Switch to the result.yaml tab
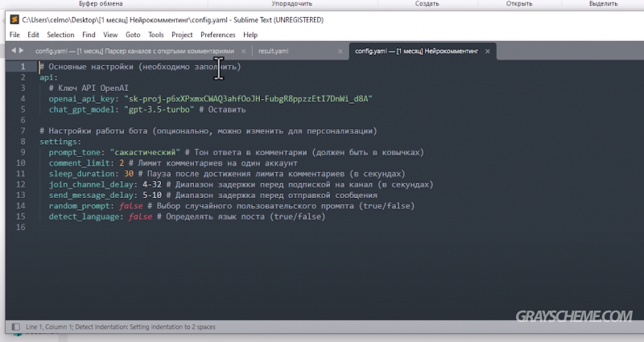Image resolution: width=644 pixels, height=342 pixels. pyautogui.click(x=274, y=52)
